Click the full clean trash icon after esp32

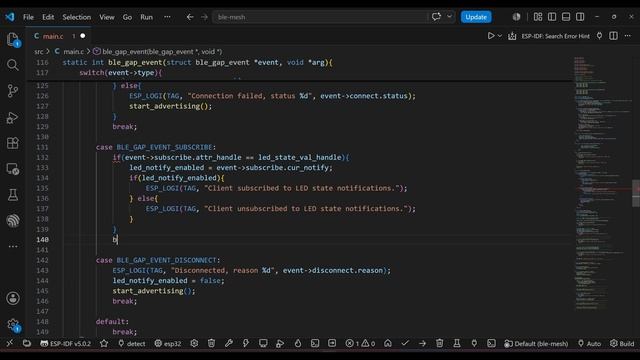click(211, 343)
